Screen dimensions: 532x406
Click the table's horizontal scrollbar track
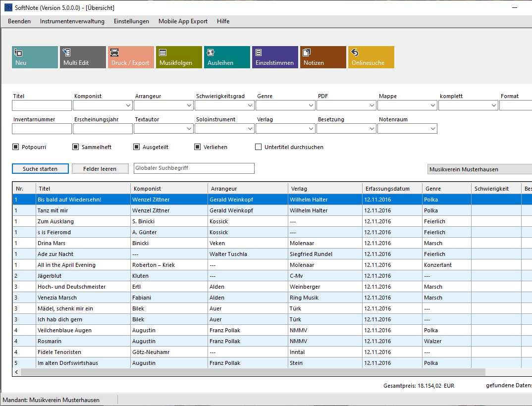pyautogui.click(x=505, y=372)
